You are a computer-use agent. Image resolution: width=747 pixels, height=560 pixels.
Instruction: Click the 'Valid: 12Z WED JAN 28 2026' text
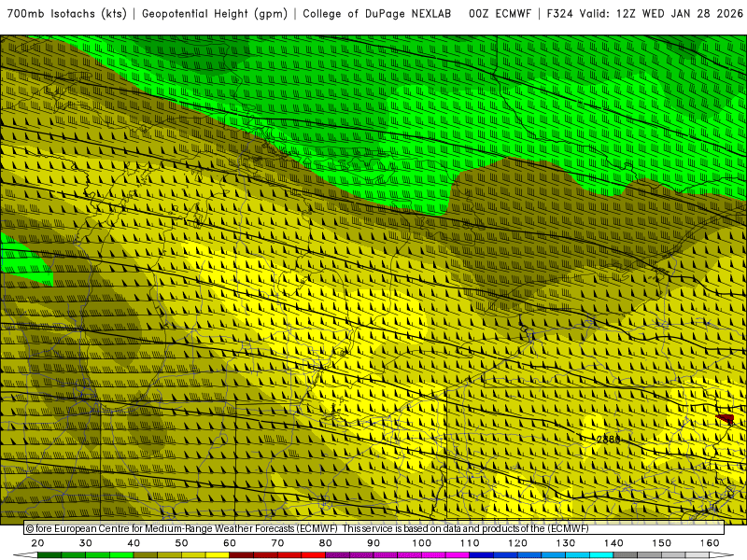click(661, 14)
